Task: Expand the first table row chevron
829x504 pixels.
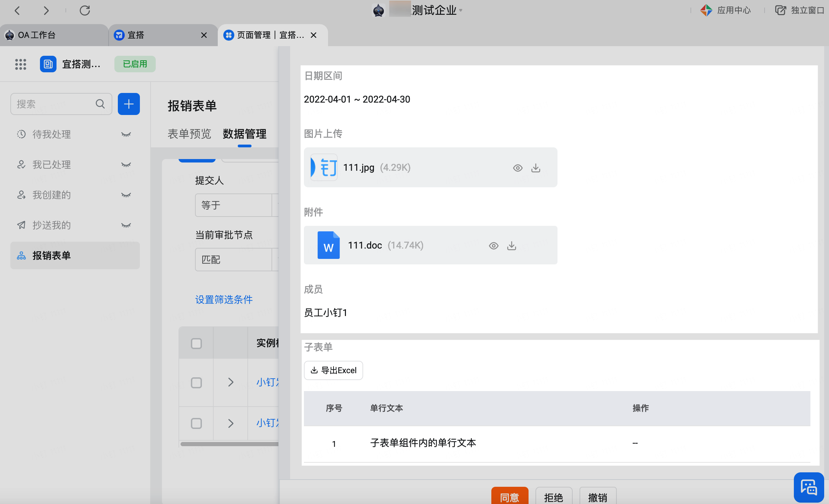Action: [x=231, y=382]
